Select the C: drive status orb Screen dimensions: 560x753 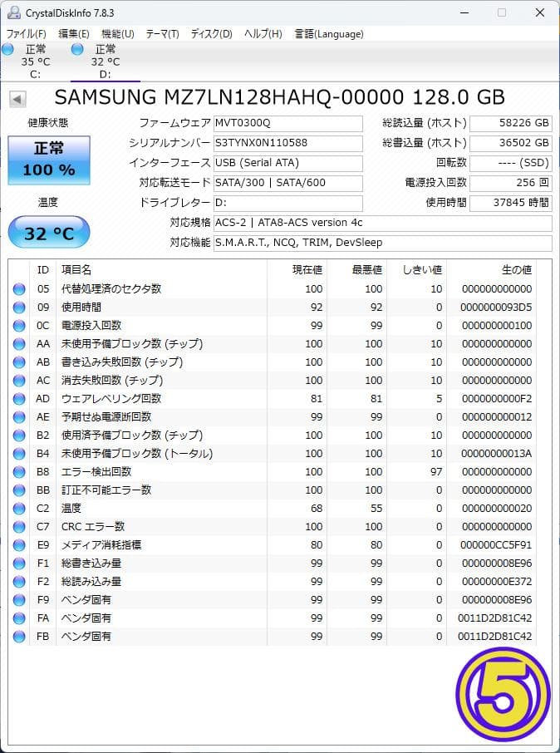coord(7,49)
